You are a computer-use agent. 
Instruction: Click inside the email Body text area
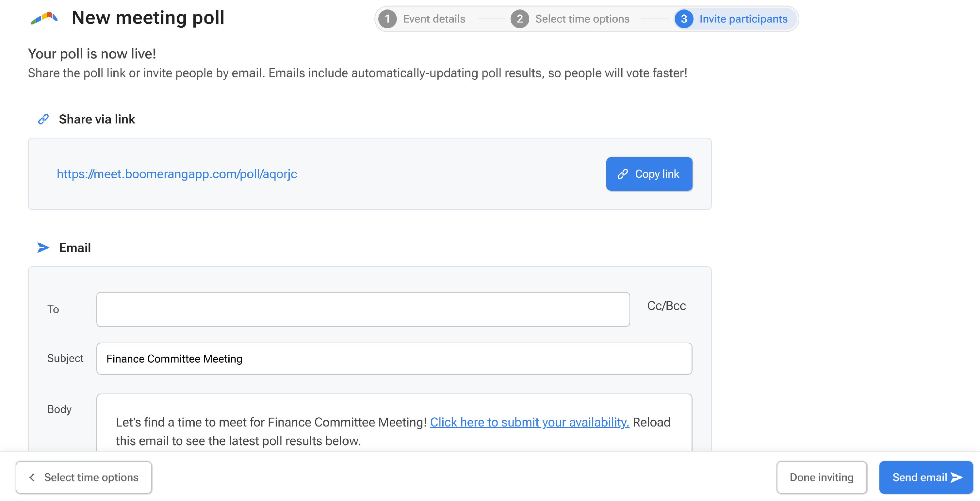click(394, 441)
